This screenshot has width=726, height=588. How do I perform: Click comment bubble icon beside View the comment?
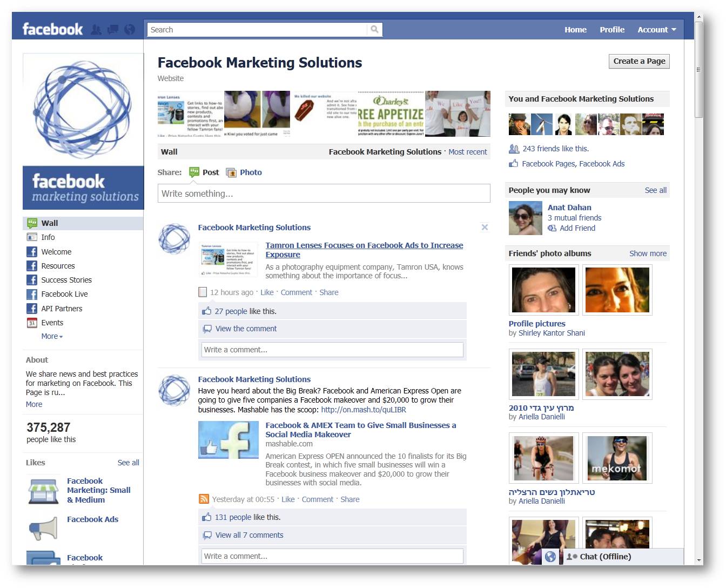pyautogui.click(x=207, y=329)
